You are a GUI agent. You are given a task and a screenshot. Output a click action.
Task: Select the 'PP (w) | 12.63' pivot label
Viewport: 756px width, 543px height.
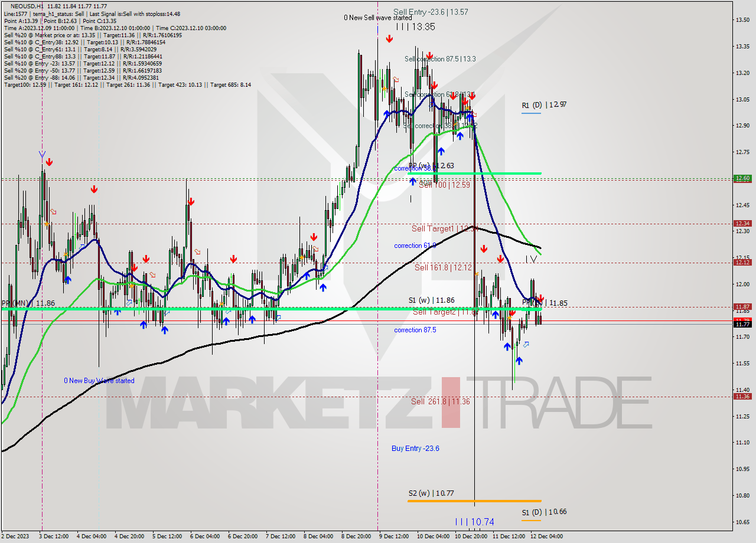point(431,166)
